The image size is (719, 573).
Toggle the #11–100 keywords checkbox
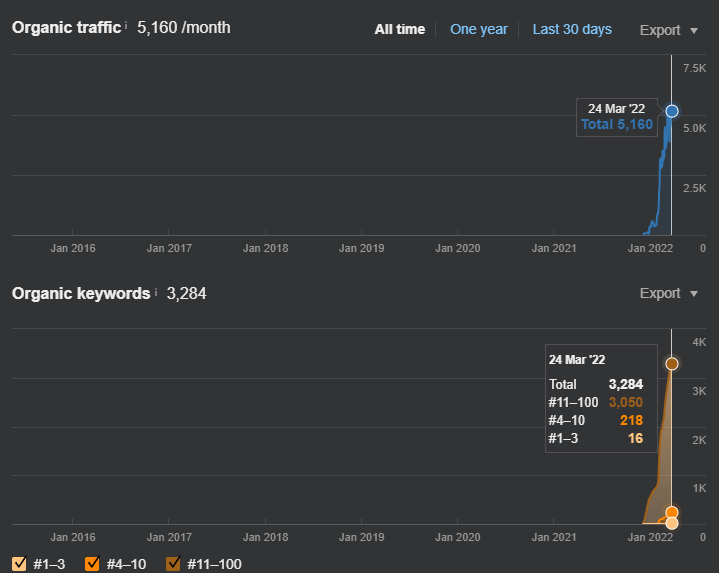pos(173,563)
